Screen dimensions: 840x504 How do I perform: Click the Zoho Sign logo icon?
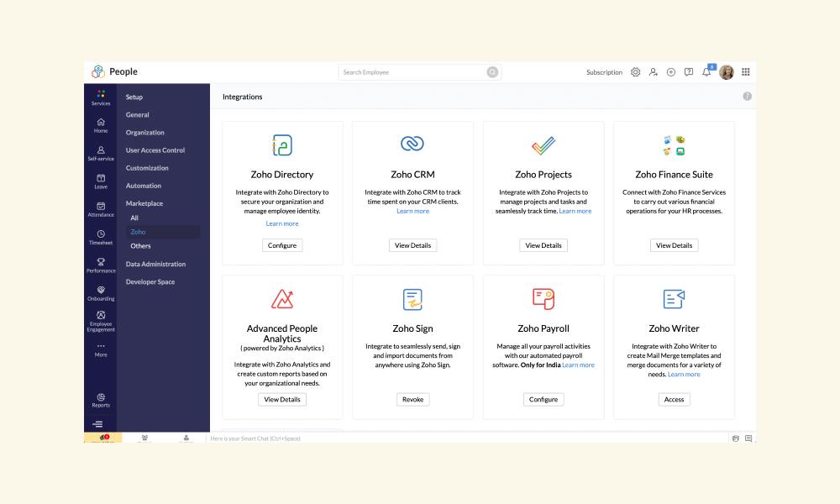point(412,299)
